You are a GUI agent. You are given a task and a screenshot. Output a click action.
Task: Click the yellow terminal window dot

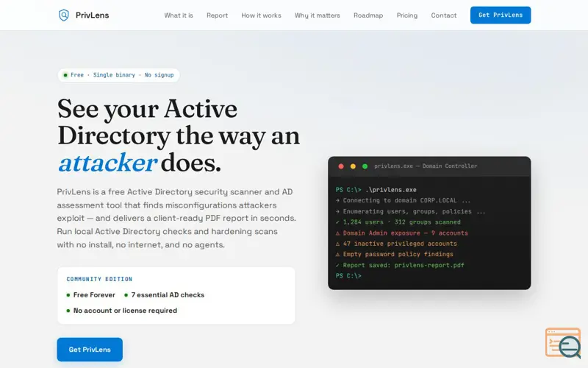pyautogui.click(x=353, y=166)
